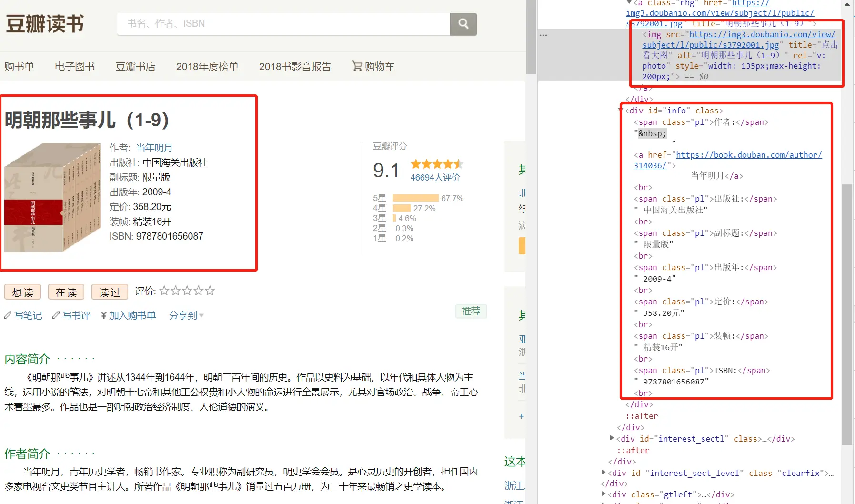Screen dimensions: 855x504
Task: Click the 内容简介 heading
Action: coord(27,359)
